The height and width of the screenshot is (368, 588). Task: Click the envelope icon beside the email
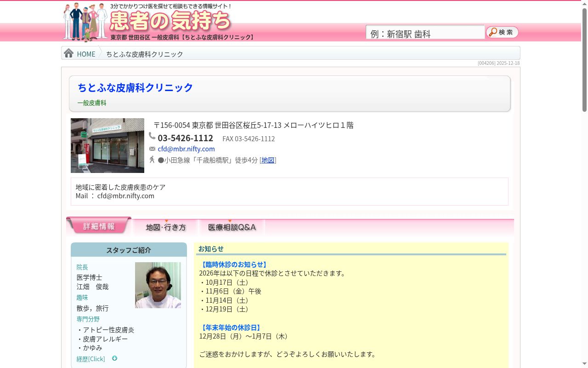(153, 149)
